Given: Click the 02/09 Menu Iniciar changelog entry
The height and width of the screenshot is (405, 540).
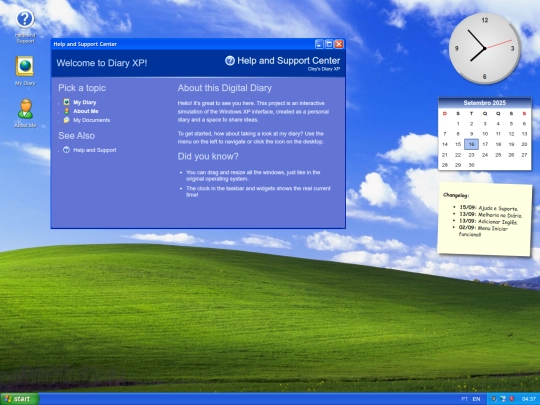Looking at the screenshot, I should coord(483,231).
